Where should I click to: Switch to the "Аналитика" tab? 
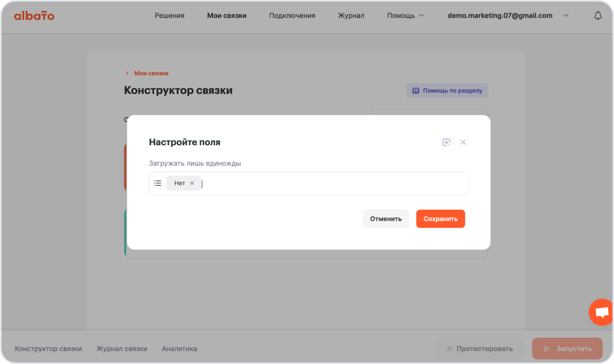[179, 349]
